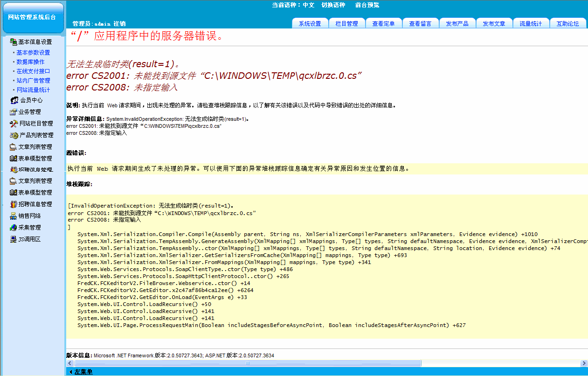Click the 业务管理 icon in sidebar
The width and height of the screenshot is (588, 376).
(x=13, y=112)
